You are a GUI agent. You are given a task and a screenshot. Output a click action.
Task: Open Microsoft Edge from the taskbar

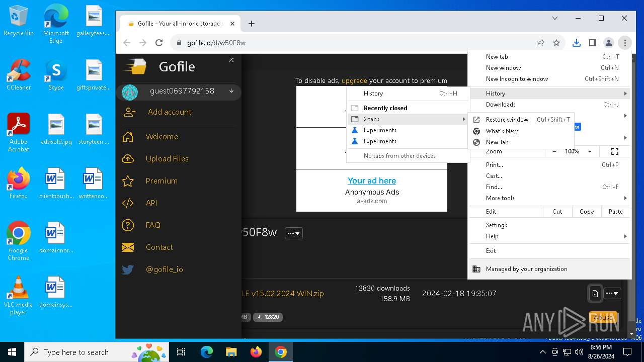[x=207, y=352]
